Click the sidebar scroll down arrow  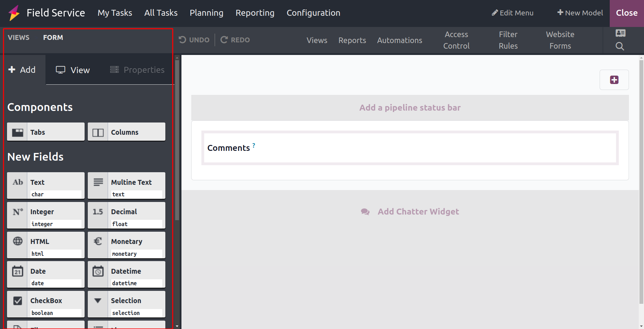tap(177, 326)
